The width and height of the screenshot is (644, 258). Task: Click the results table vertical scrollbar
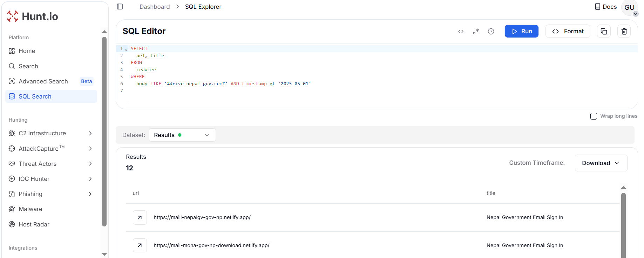pos(623,224)
